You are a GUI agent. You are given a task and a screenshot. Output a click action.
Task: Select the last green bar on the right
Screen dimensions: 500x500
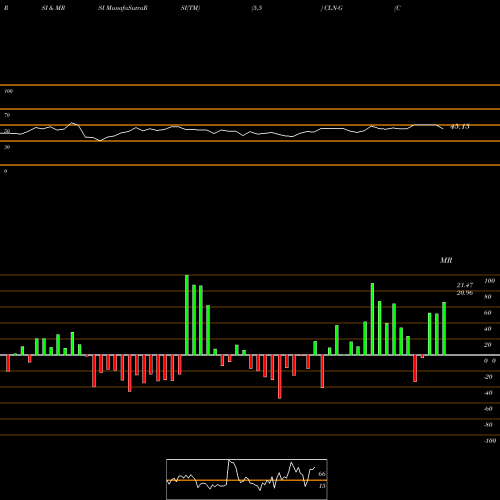pos(444,329)
